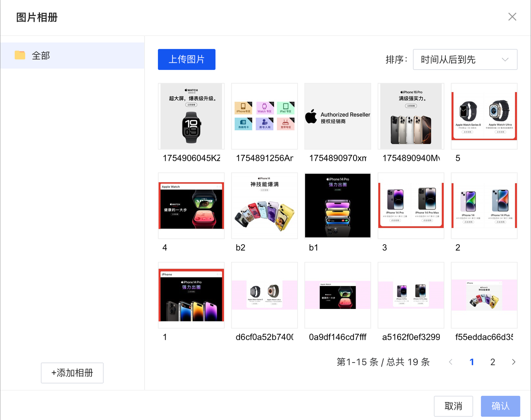Click the file name label b1

pos(314,248)
